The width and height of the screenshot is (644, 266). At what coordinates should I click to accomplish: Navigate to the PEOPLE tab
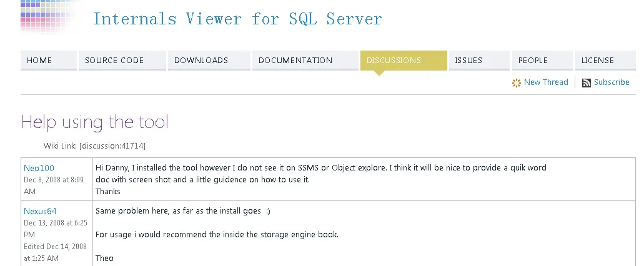pyautogui.click(x=533, y=61)
